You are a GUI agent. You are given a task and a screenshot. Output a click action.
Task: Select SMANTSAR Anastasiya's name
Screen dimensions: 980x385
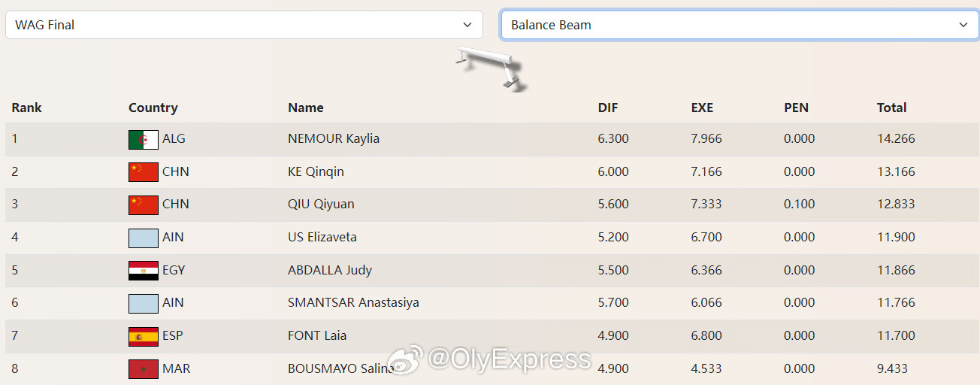(x=353, y=303)
